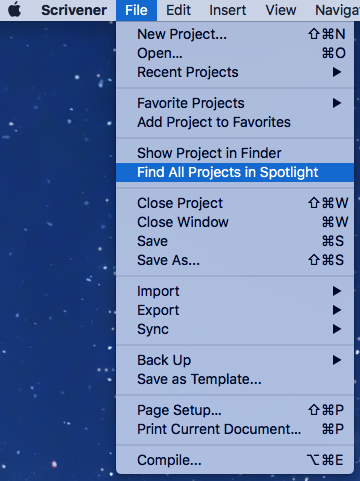
Task: Open the View menu
Action: (281, 10)
